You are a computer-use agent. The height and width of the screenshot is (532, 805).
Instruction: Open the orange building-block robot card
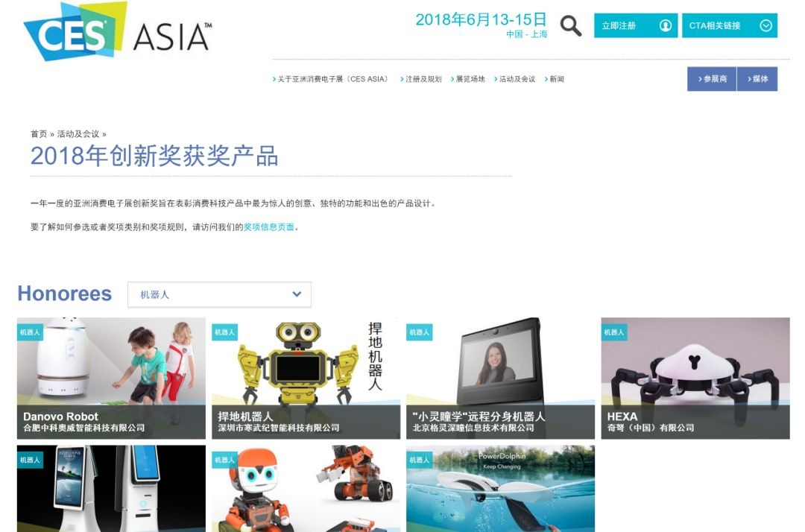(306, 488)
